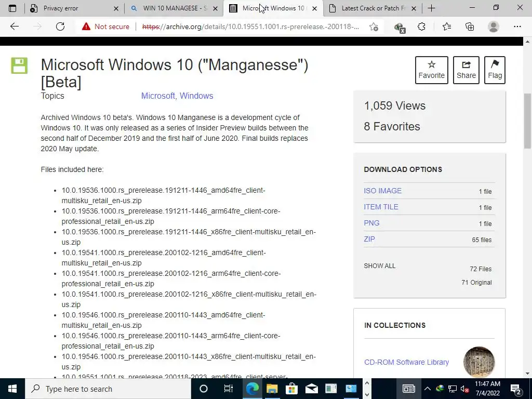Viewport: 532px width, 399px height.
Task: Click the 65 files ZIP count
Action: tap(482, 240)
